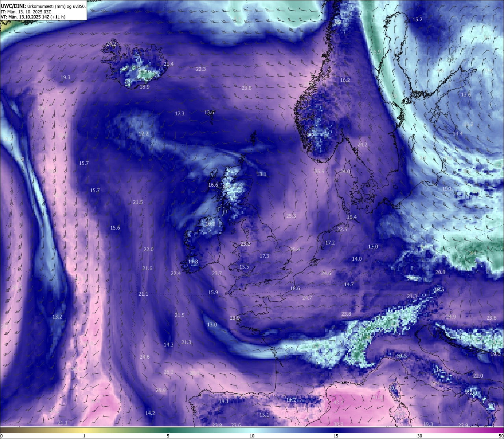Click the 14.1 value over northern Spain
The height and width of the screenshot is (439, 504).
click(224, 401)
